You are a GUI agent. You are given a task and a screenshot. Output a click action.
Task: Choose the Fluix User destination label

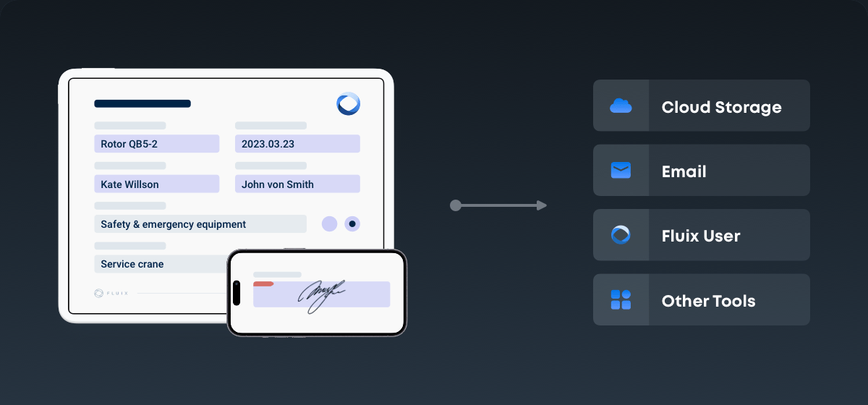[x=700, y=236]
